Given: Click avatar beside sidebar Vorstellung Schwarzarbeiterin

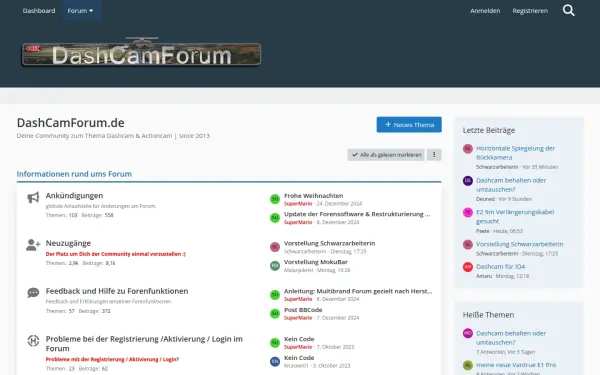Looking at the screenshot, I should click(468, 244).
